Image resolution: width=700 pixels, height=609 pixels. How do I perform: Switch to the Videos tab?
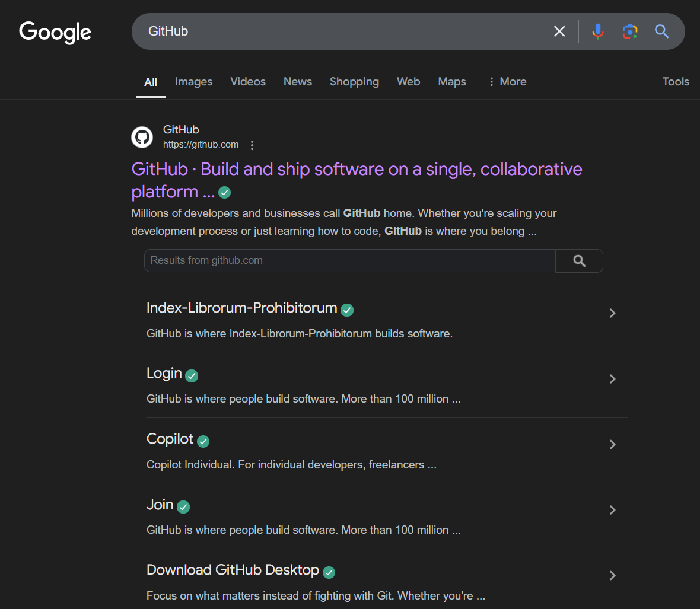248,82
